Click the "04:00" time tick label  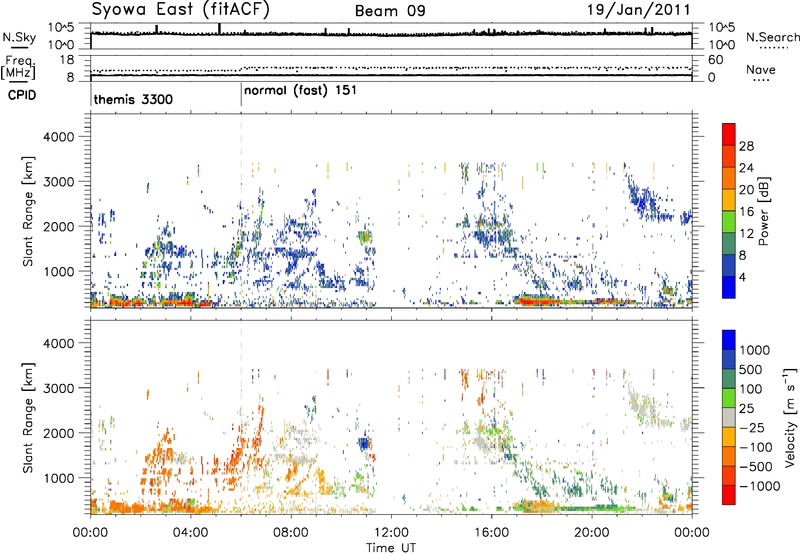pyautogui.click(x=190, y=533)
